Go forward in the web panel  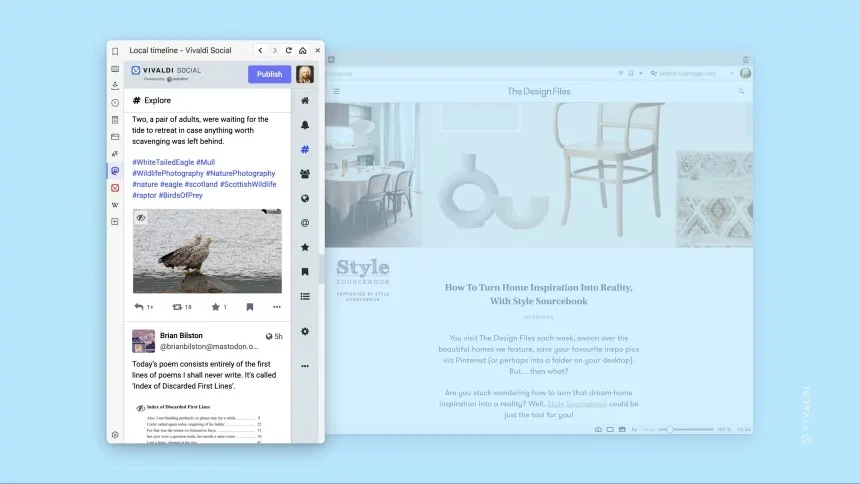click(x=275, y=50)
